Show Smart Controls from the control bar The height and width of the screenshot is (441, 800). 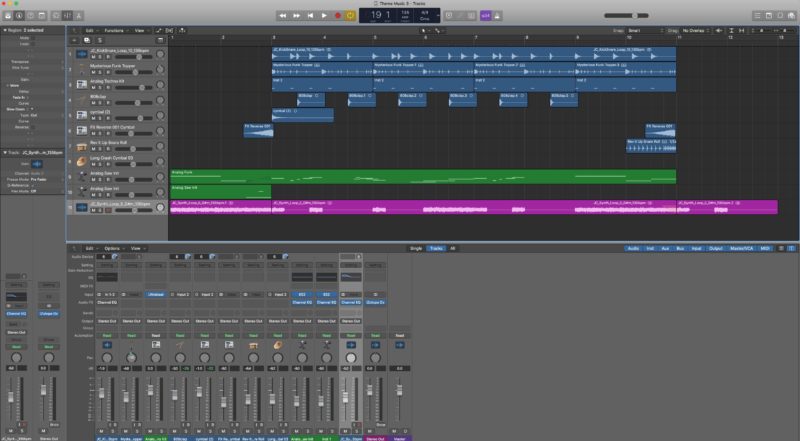tap(56, 16)
